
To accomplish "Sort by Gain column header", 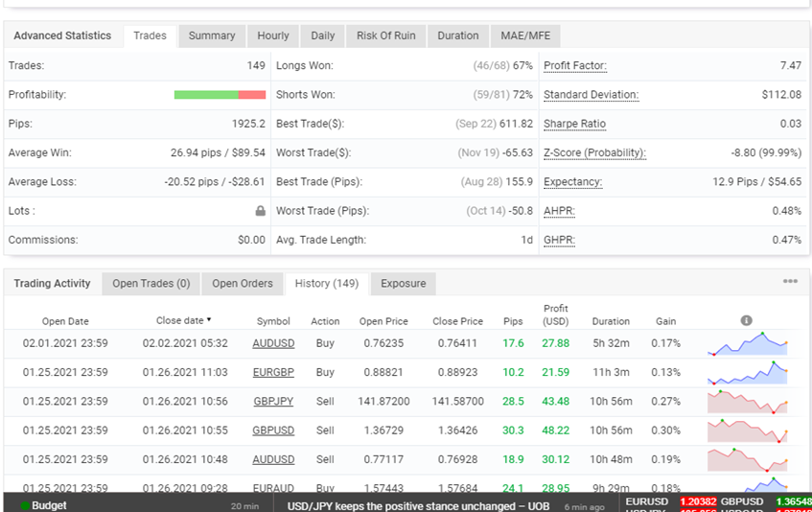I will point(666,321).
